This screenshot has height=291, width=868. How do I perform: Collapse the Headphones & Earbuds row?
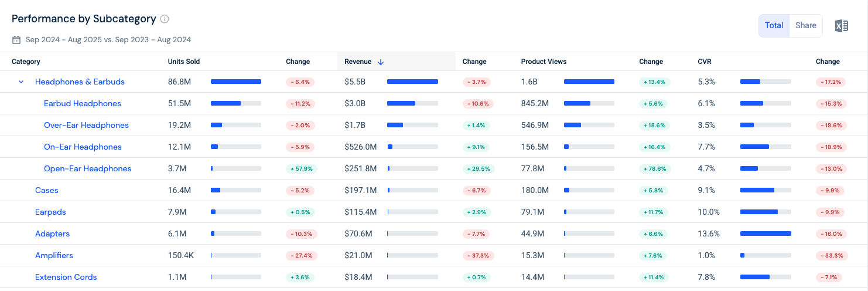tap(21, 82)
